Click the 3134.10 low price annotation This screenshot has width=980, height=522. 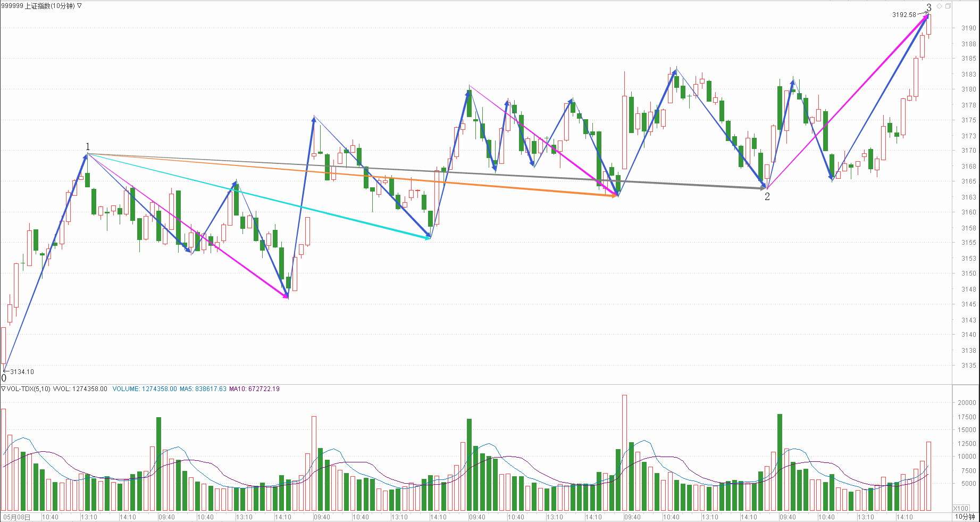22,372
